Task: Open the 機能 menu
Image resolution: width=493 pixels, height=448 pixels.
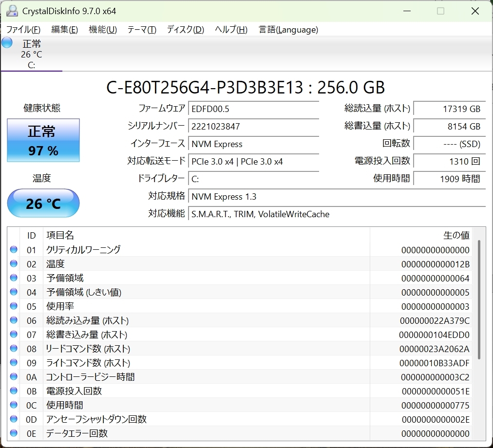Action: coord(103,30)
